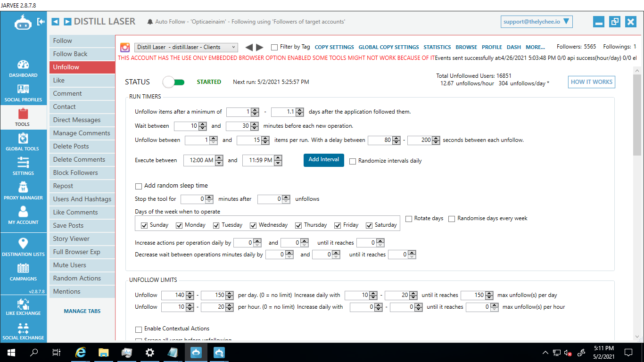644x362 pixels.
Task: Click the Jarvee robot logo
Action: tap(23, 22)
